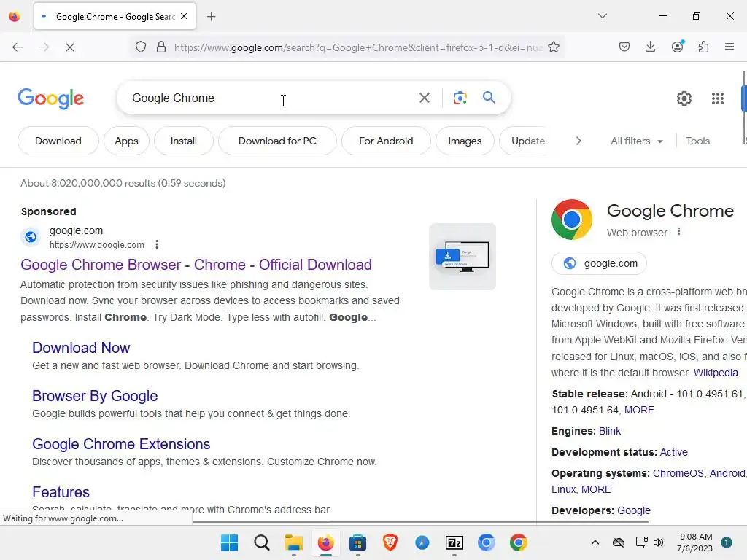Image resolution: width=747 pixels, height=560 pixels.
Task: Open the ChromeOS operating system link
Action: [x=678, y=473]
